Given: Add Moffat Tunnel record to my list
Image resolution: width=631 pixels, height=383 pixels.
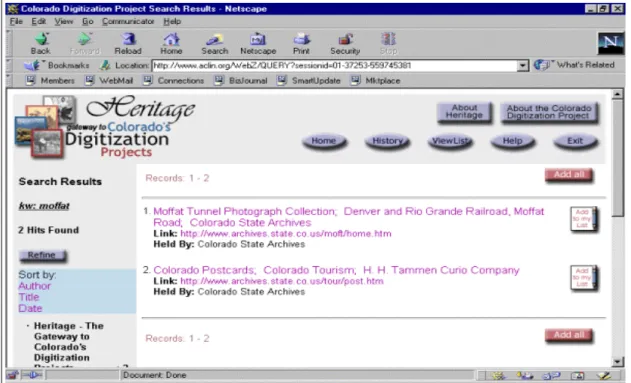Looking at the screenshot, I should pyautogui.click(x=584, y=219).
